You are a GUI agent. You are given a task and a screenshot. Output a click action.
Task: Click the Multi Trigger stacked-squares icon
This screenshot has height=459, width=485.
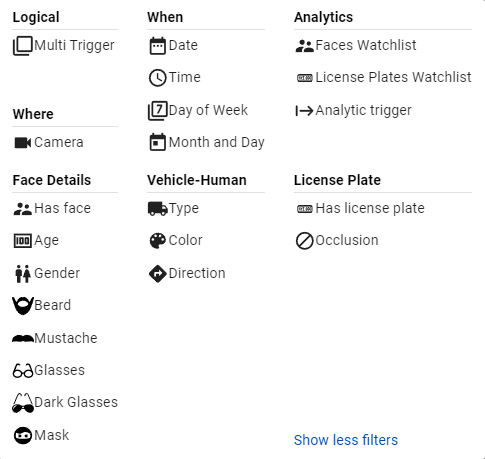coord(23,46)
